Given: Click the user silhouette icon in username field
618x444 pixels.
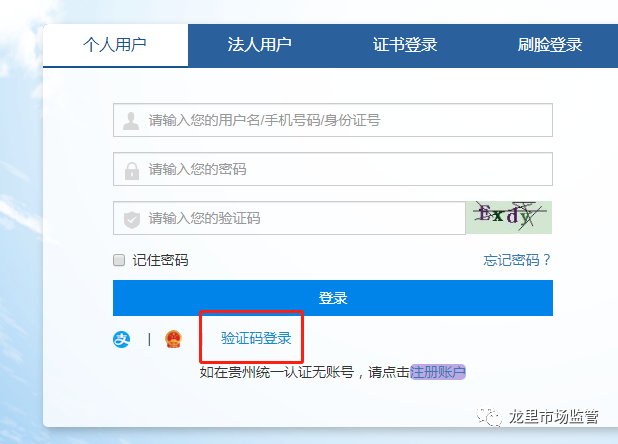Looking at the screenshot, I should pyautogui.click(x=131, y=121).
